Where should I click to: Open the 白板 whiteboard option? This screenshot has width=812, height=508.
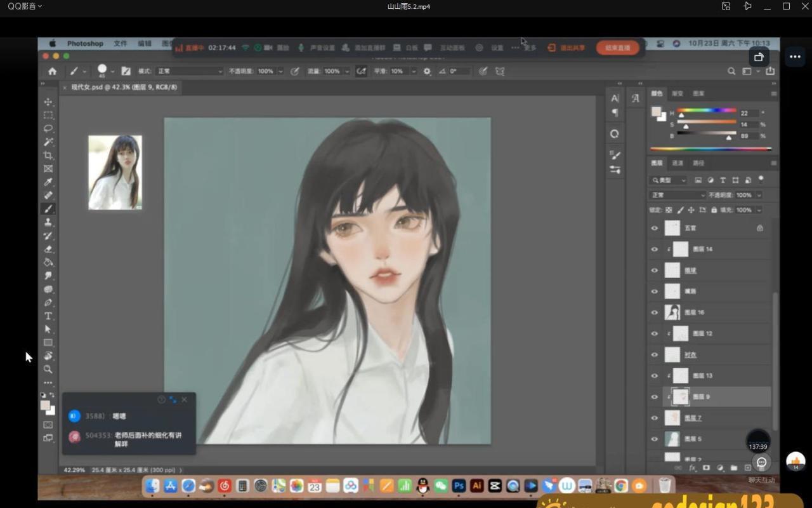point(406,48)
